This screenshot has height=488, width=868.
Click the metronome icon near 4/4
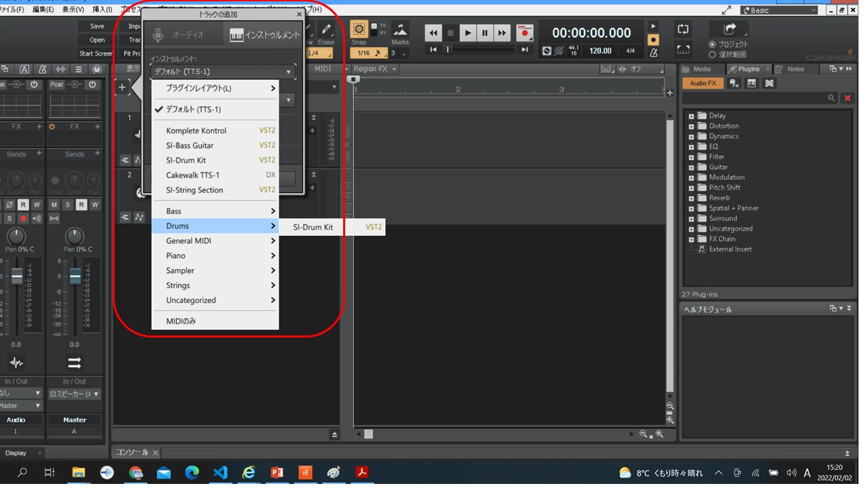pyautogui.click(x=653, y=52)
